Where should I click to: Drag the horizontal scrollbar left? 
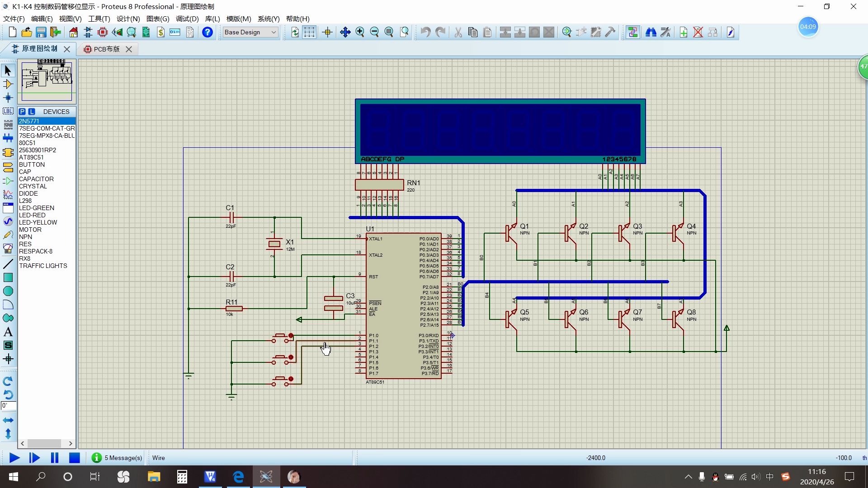coord(22,443)
